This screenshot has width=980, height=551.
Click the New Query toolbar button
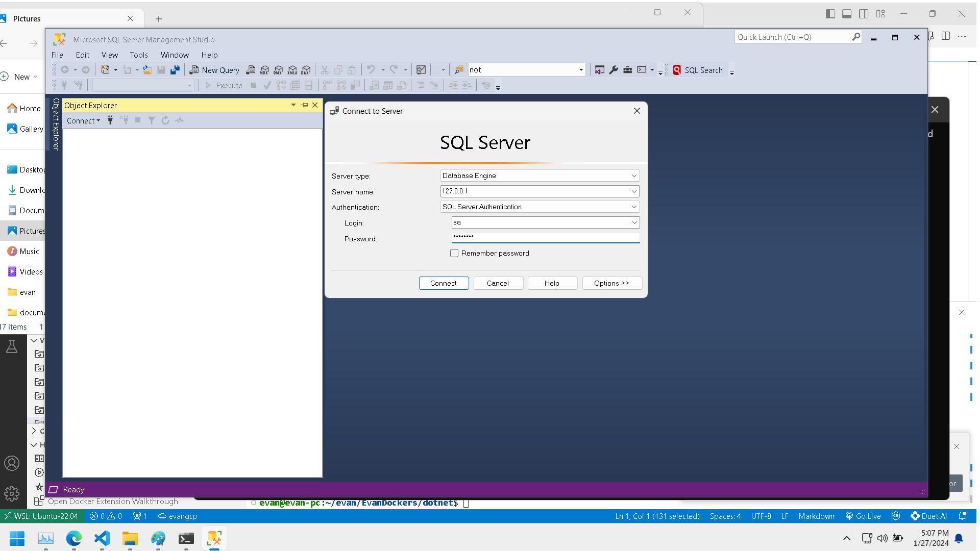(214, 70)
